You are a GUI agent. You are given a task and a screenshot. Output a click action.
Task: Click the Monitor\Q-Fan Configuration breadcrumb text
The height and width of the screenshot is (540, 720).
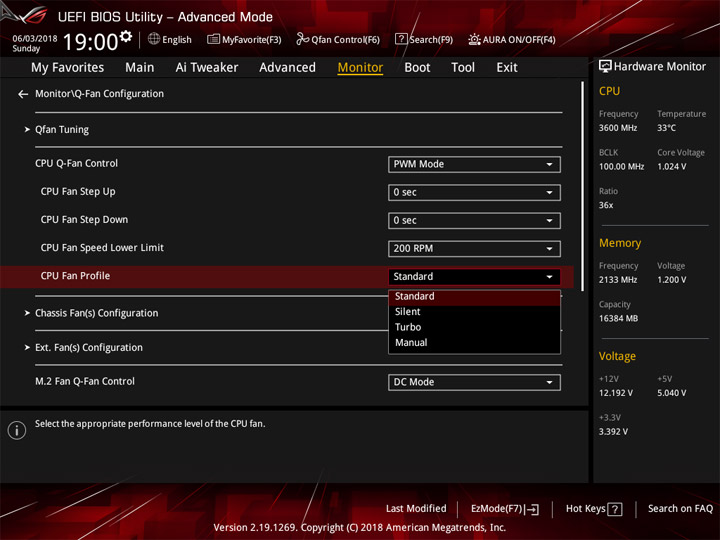(99, 94)
